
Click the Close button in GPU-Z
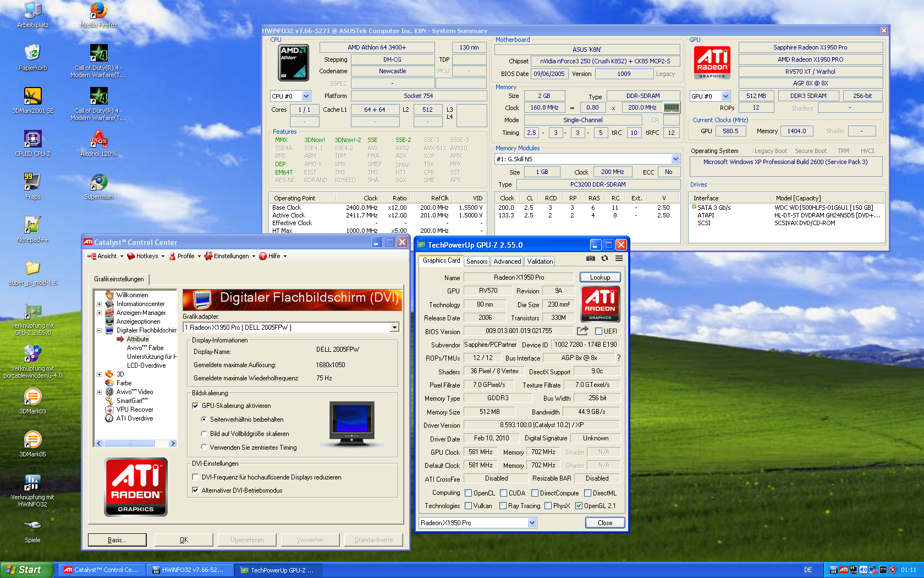[x=605, y=523]
